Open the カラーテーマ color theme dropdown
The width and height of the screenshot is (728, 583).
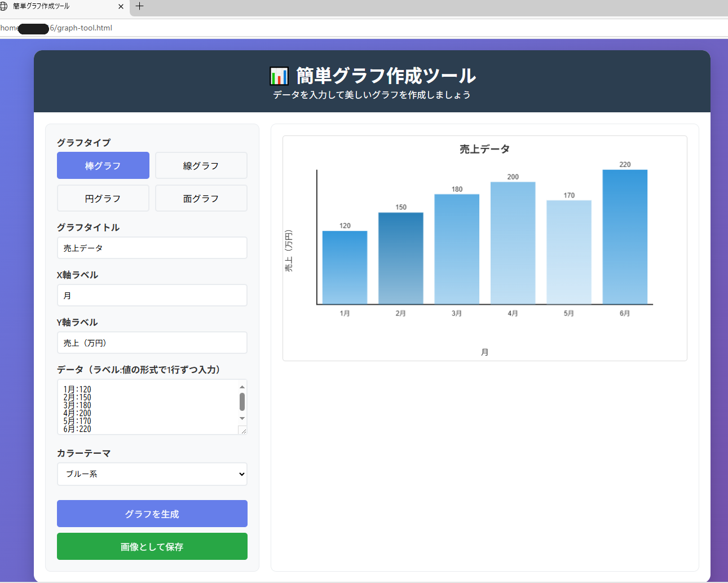[x=152, y=474]
